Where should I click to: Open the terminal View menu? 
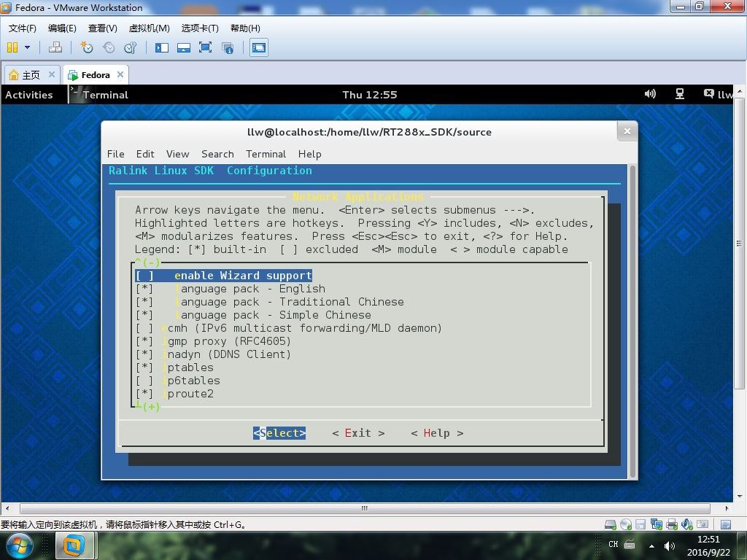pos(178,154)
